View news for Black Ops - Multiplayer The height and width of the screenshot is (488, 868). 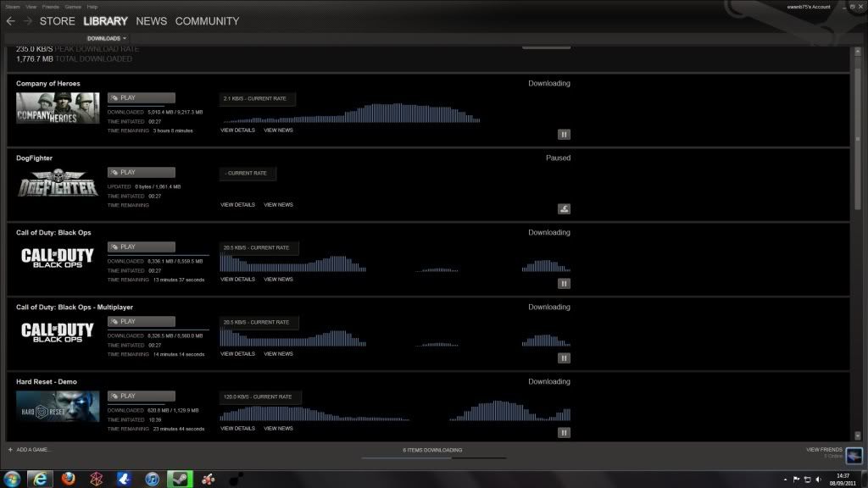coord(278,354)
